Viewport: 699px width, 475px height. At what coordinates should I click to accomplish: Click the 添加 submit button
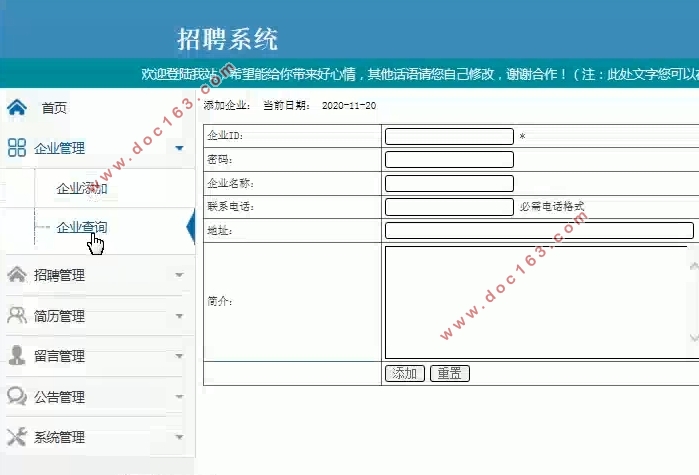[404, 373]
